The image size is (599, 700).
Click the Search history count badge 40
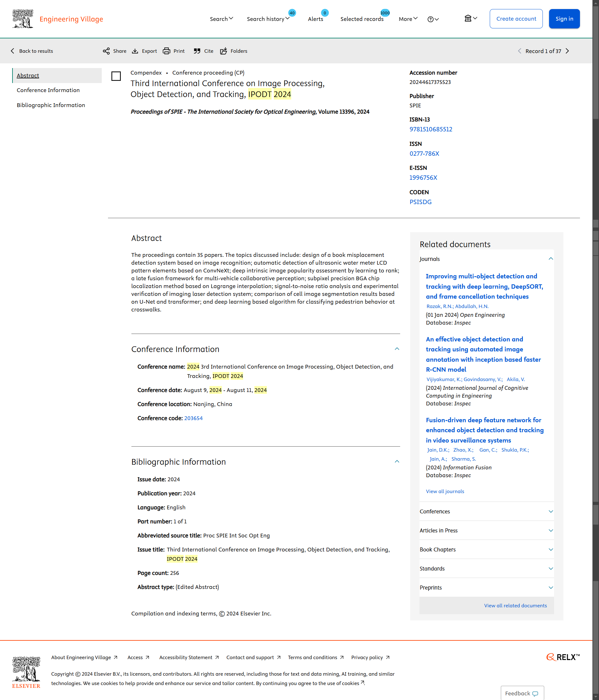[292, 13]
